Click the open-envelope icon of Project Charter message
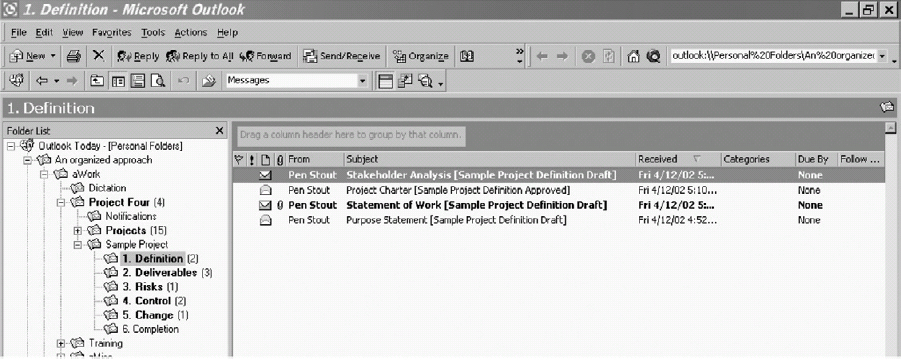The image size is (901, 360). pos(265,190)
